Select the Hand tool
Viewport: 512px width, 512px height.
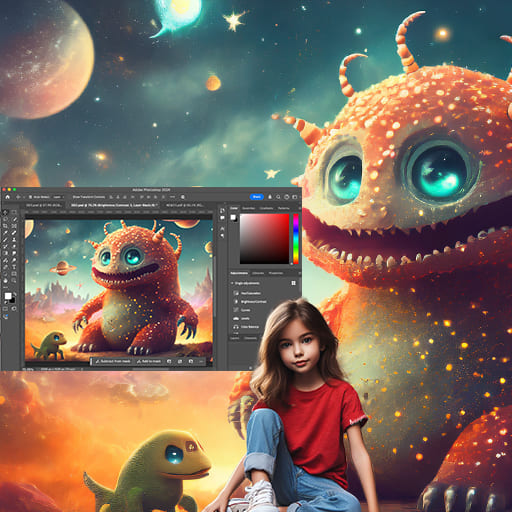click(5, 281)
